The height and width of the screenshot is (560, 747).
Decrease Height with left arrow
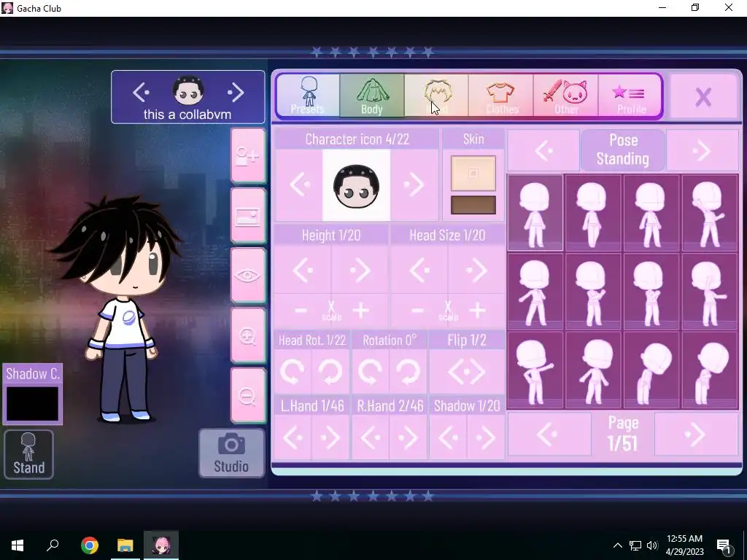pyautogui.click(x=303, y=270)
